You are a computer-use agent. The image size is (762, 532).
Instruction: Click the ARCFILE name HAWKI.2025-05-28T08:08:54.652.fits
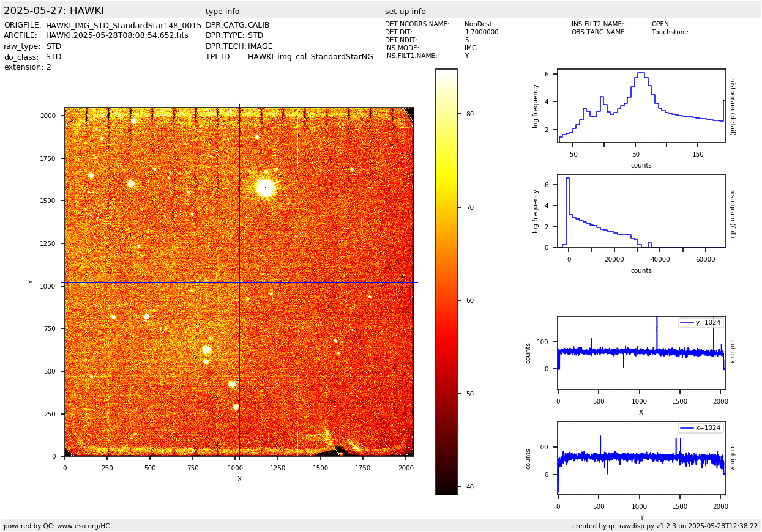tap(117, 35)
